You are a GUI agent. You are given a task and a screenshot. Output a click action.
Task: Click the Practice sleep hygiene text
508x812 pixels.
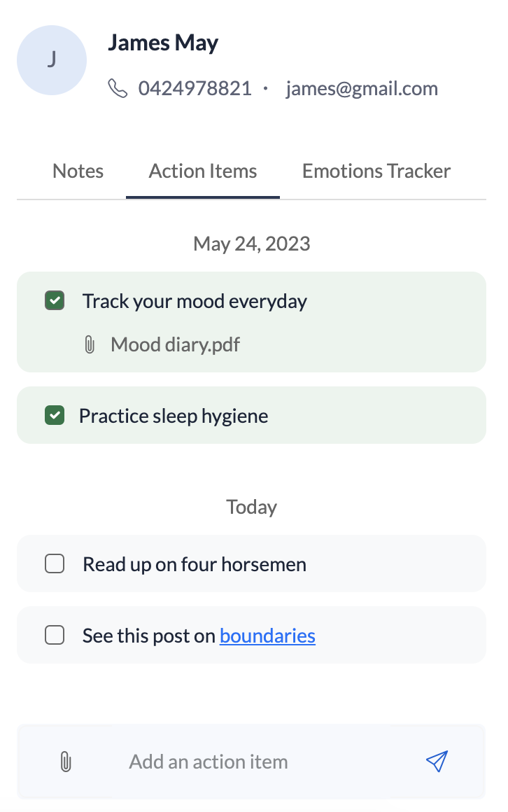pyautogui.click(x=174, y=416)
